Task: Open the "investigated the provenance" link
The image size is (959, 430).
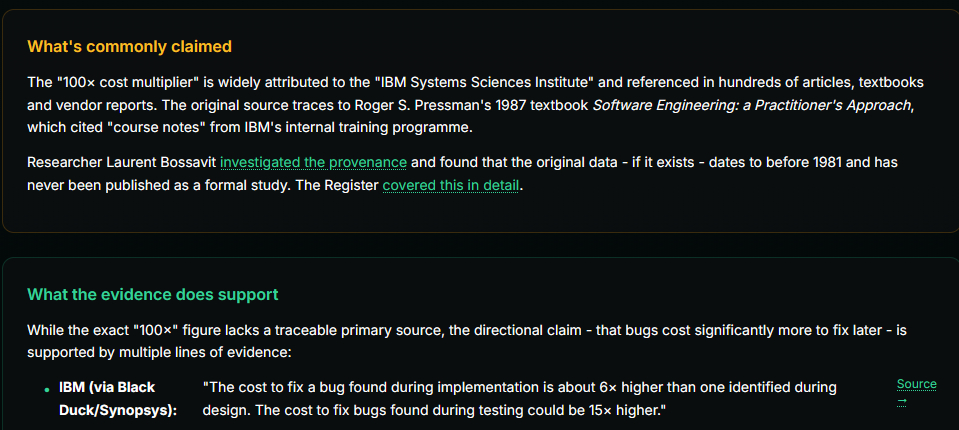Action: (x=313, y=162)
